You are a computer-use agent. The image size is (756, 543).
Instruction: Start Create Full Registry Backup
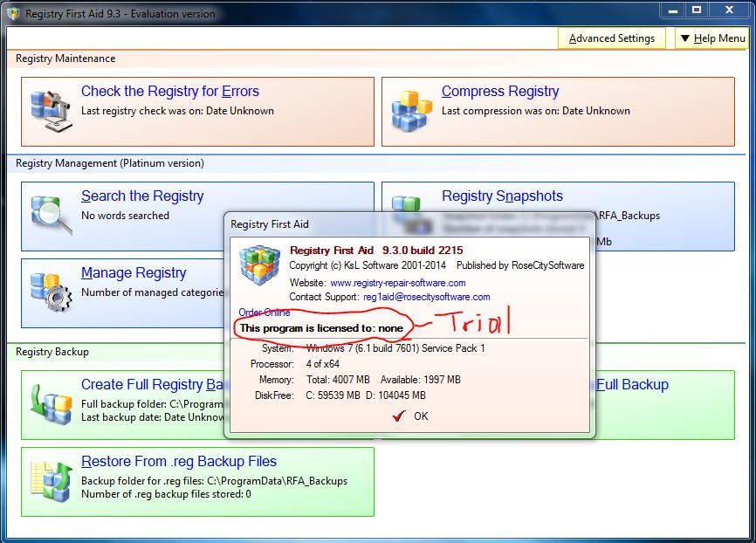tap(152, 384)
